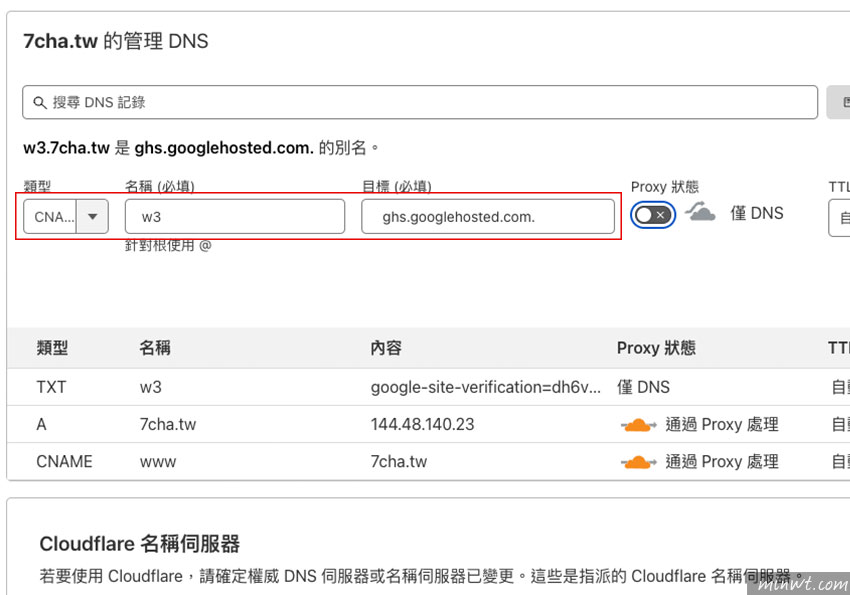Click the 類型 table column header
The image size is (850, 595).
[52, 348]
